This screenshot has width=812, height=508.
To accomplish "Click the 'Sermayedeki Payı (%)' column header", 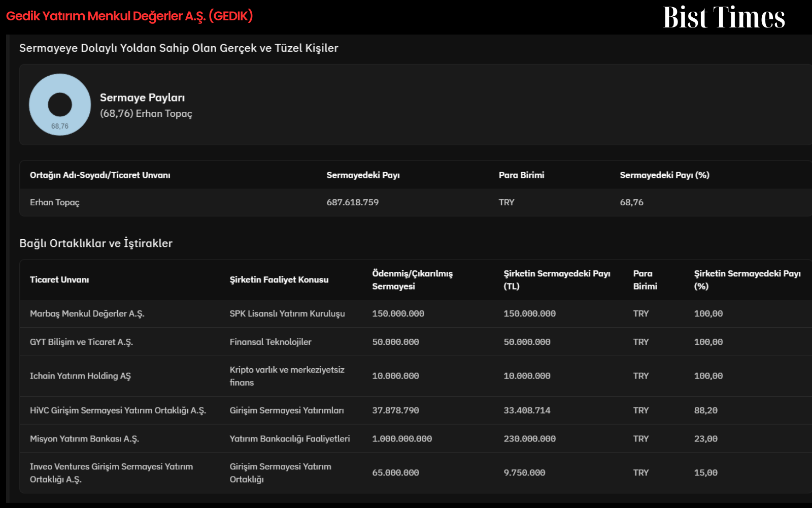I will coord(664,175).
